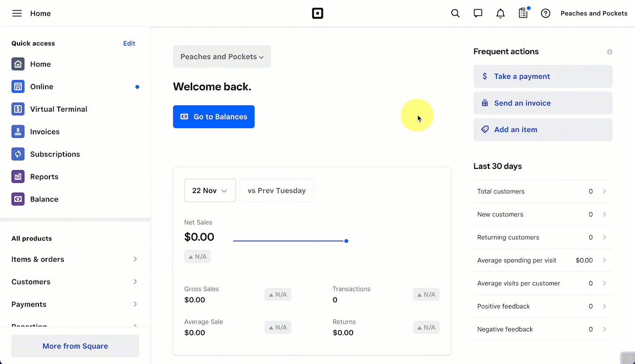Screen dimensions: 635x364
Task: Open the hamburger navigation menu
Action: coord(17,14)
